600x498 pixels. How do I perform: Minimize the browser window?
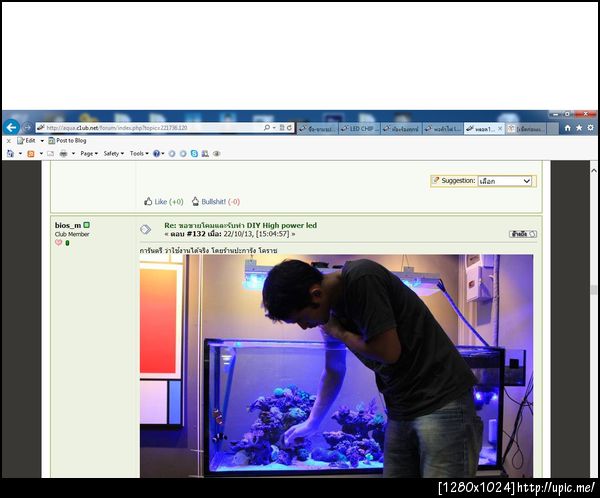[x=556, y=114]
